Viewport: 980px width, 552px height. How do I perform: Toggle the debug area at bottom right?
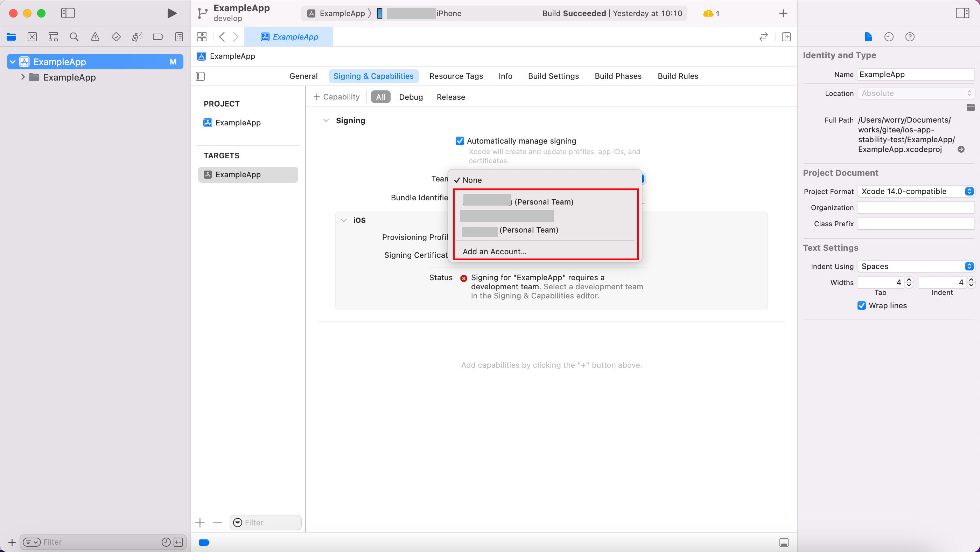click(784, 543)
